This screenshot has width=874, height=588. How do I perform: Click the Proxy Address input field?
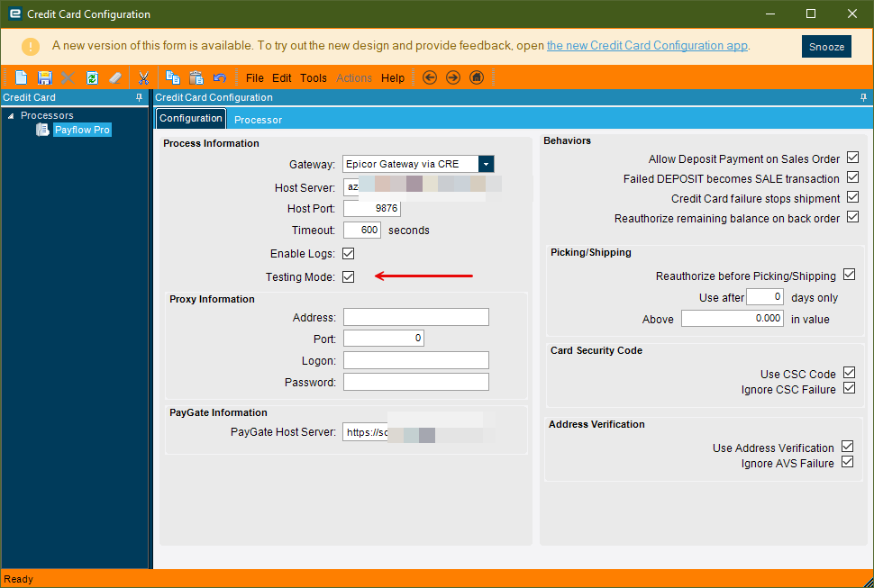click(x=416, y=317)
